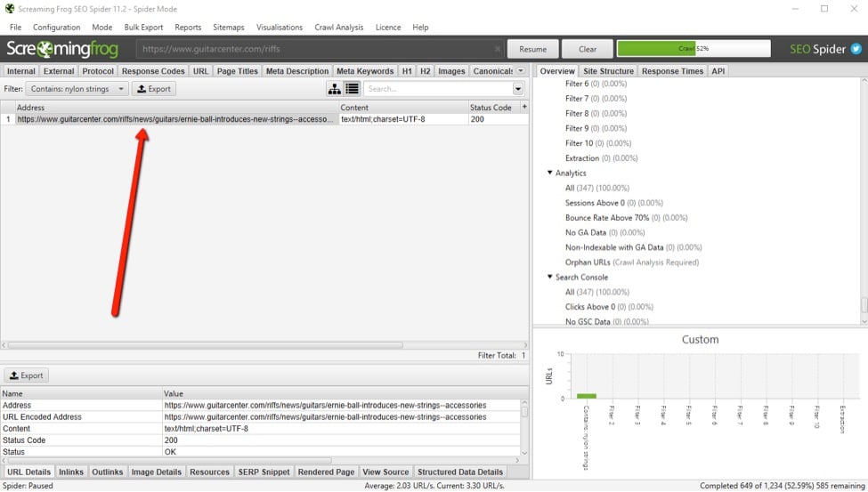This screenshot has height=492, width=868.
Task: Switch to tree view icon
Action: click(335, 89)
